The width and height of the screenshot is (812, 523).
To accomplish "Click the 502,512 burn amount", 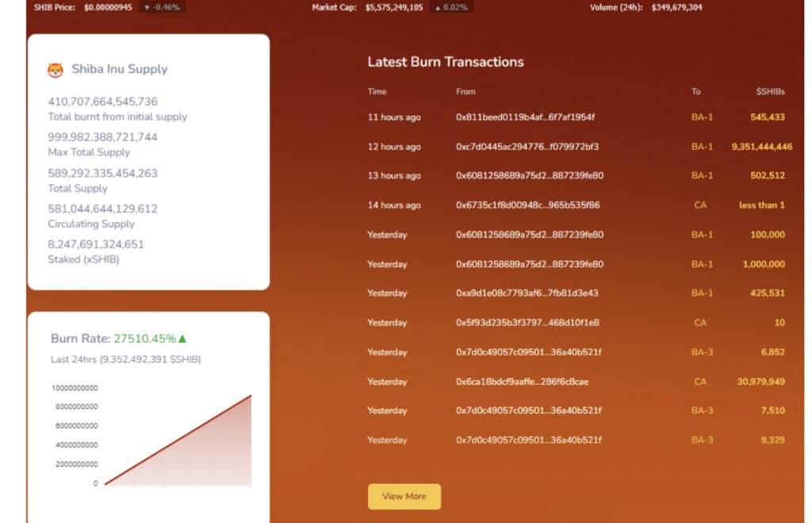I will 768,175.
